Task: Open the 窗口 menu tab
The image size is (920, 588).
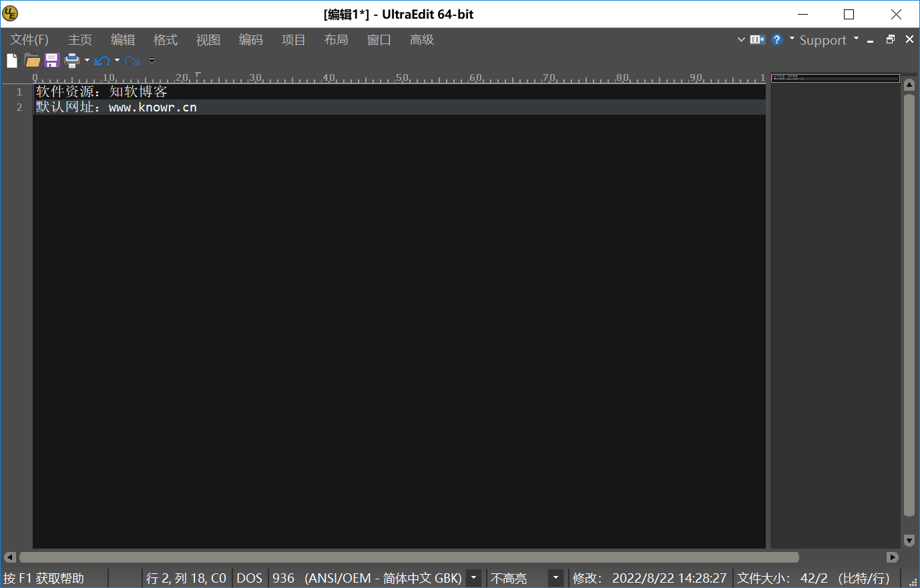Action: (379, 40)
